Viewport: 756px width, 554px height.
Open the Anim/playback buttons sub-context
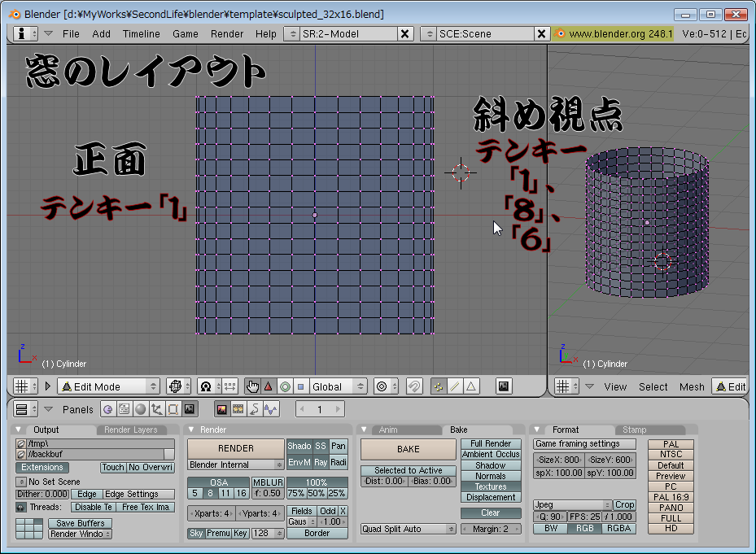click(x=255, y=409)
